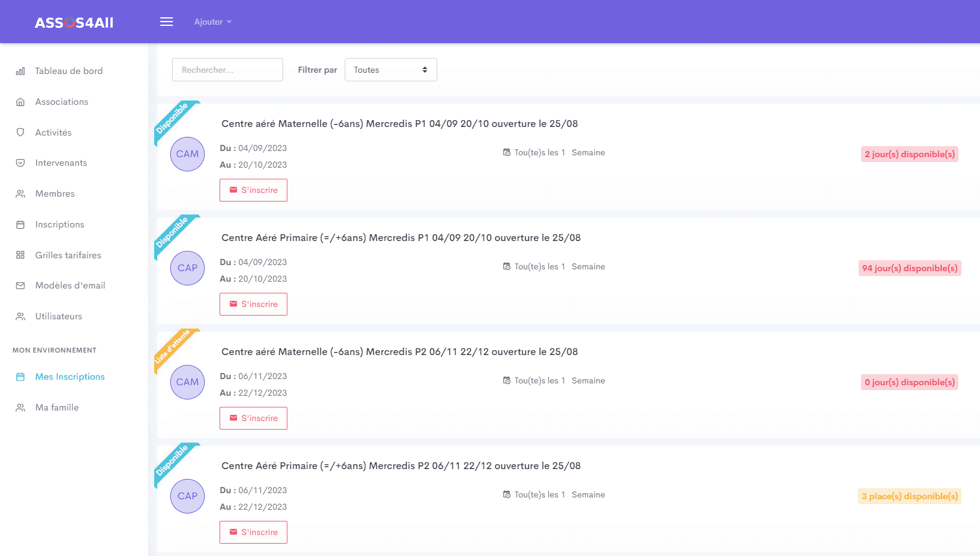Open the Ajouter dropdown menu

point(213,22)
